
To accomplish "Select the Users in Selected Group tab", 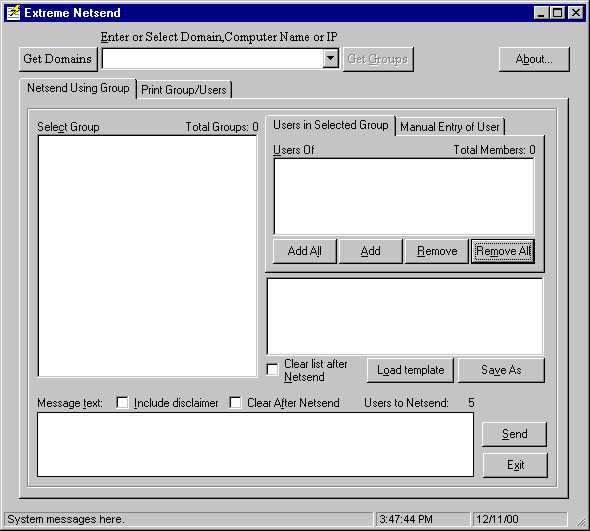I will click(331, 125).
